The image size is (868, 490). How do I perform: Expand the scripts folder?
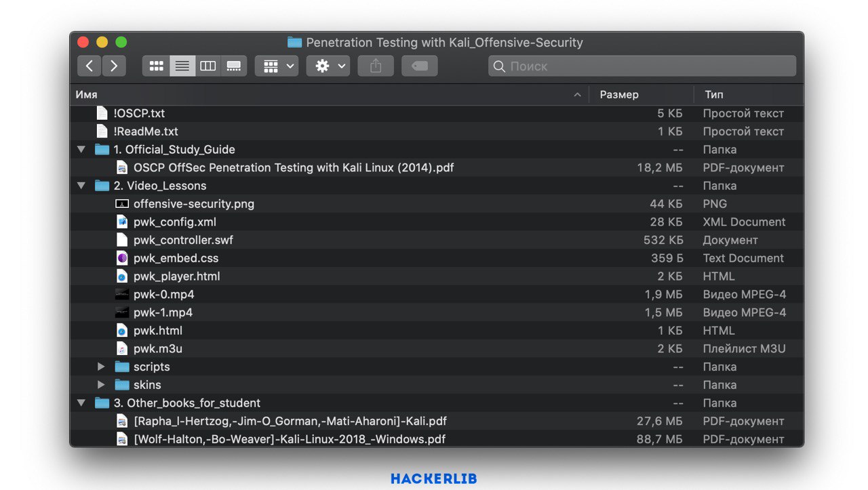pos(102,367)
